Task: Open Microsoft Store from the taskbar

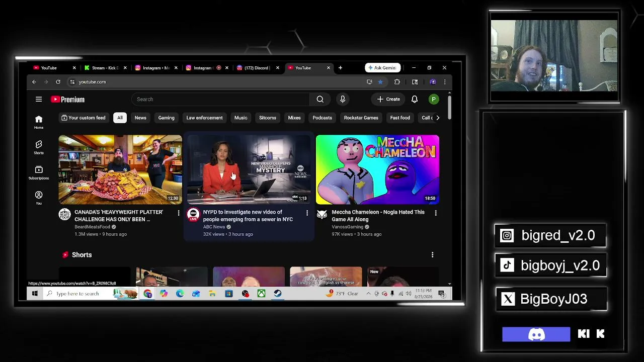Action: pyautogui.click(x=228, y=294)
